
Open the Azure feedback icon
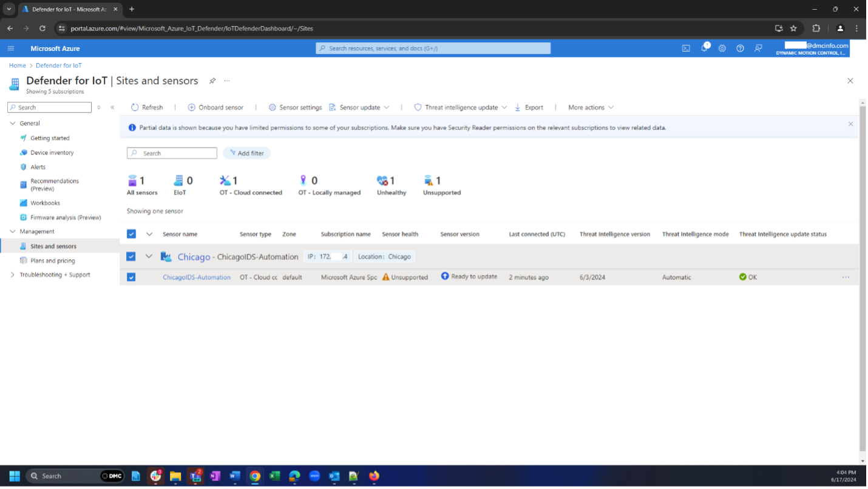[x=758, y=49]
